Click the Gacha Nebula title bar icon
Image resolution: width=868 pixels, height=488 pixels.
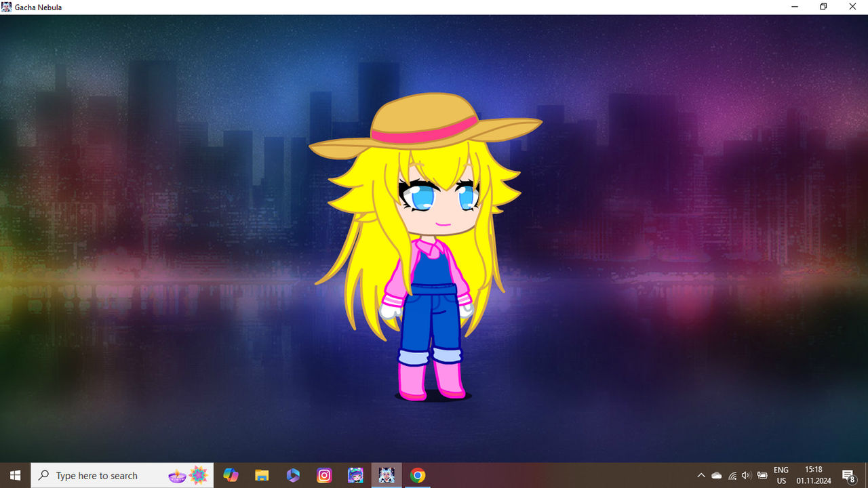point(7,7)
